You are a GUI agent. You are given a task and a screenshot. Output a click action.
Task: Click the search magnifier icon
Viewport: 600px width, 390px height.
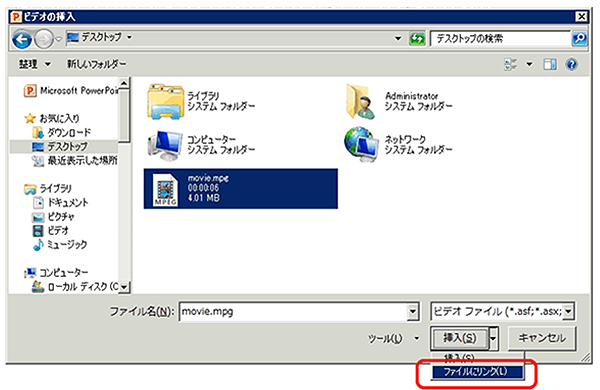point(580,38)
